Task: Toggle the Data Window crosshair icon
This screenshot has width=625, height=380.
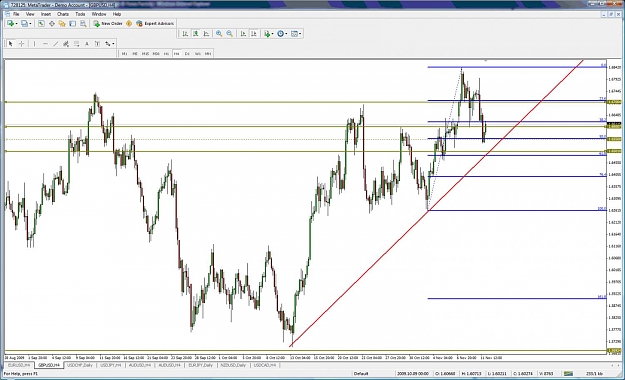Action: (51, 24)
